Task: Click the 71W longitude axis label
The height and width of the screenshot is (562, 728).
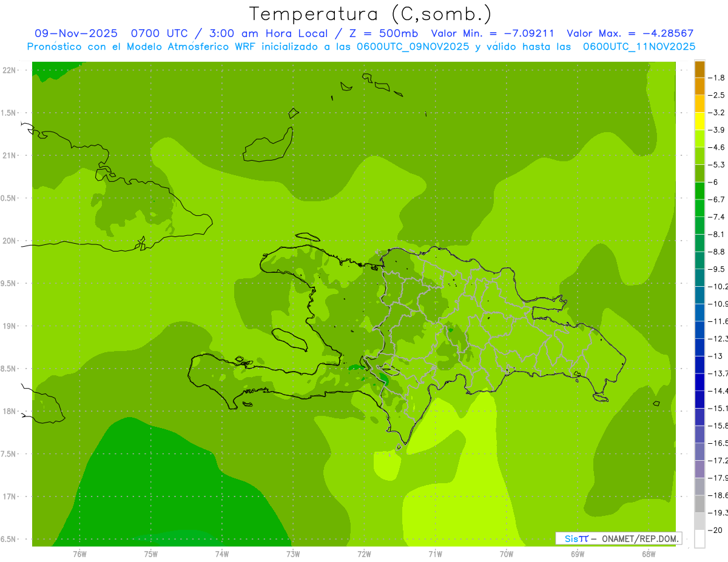Action: click(435, 555)
